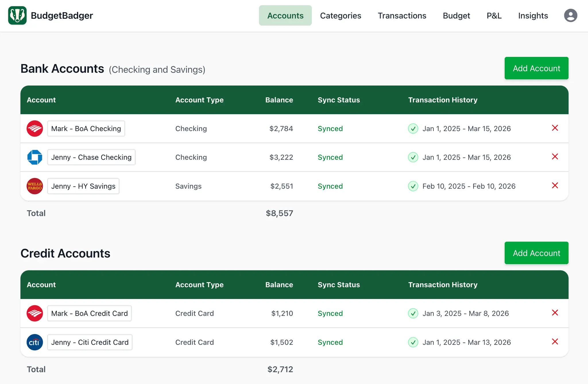The width and height of the screenshot is (588, 384).
Task: Delete Mark - BoA Credit Card with red X
Action: click(x=555, y=313)
